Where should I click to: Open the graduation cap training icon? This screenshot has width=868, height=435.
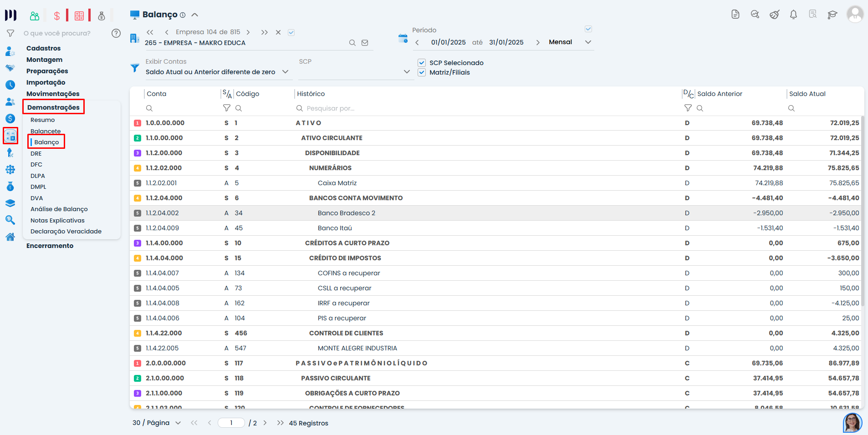[x=832, y=15]
